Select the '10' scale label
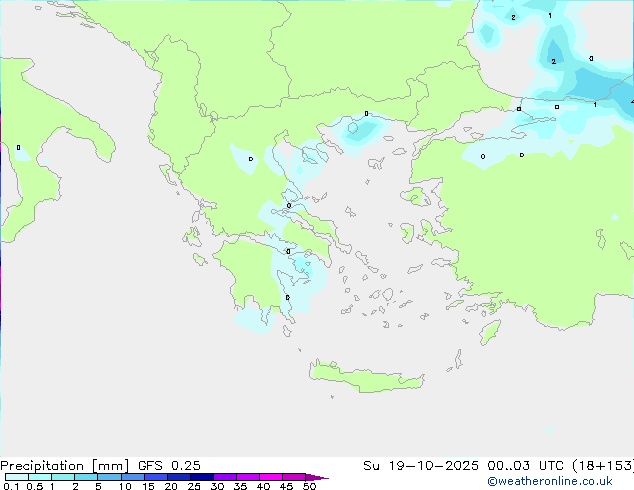Screen dimensions: 634x490 (x=125, y=486)
